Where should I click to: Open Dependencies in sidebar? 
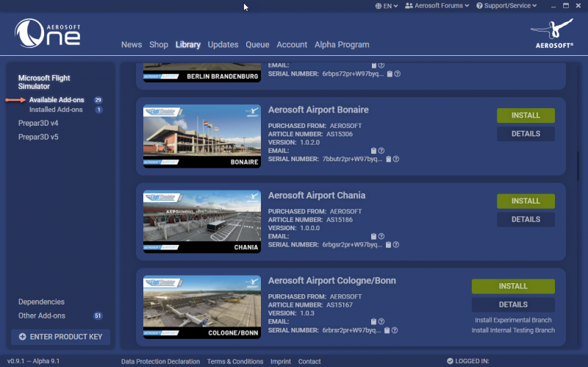point(41,302)
